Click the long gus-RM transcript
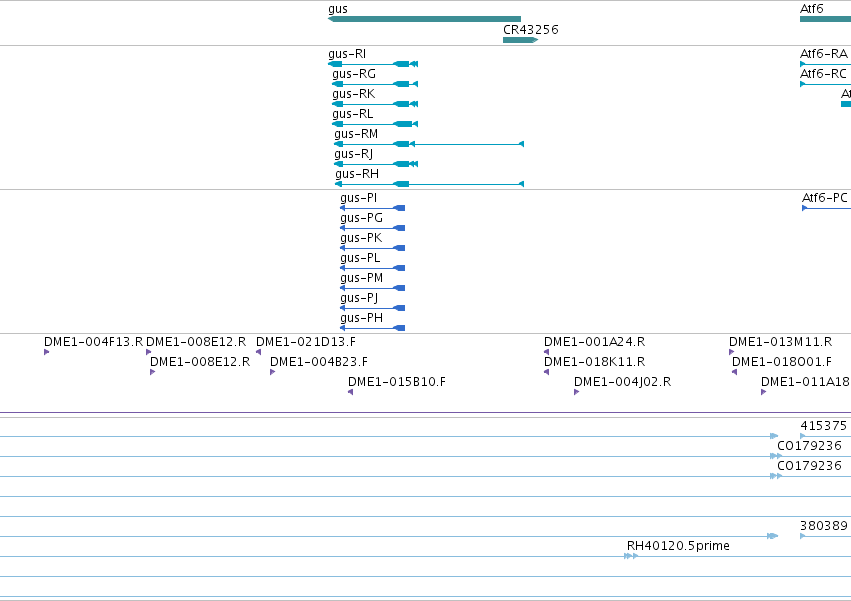This screenshot has width=851, height=601. 429,144
